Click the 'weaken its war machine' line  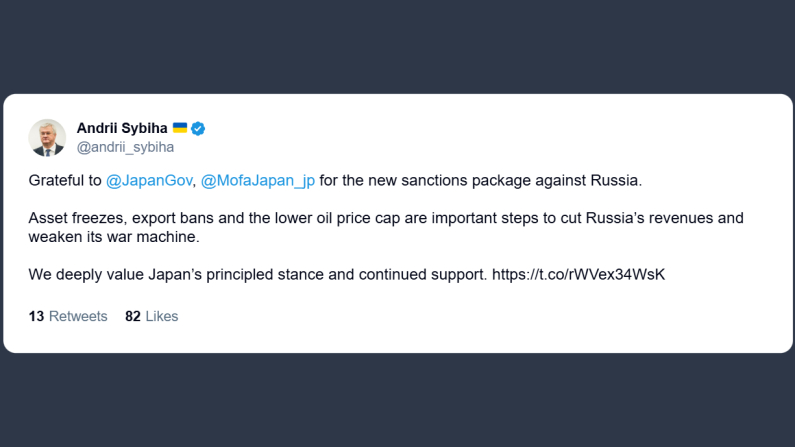tap(114, 237)
